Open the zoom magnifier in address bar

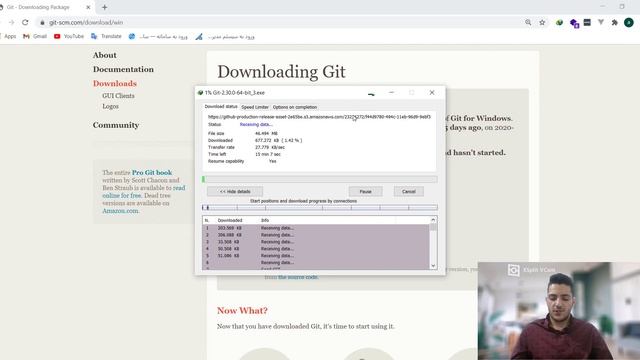click(528, 22)
